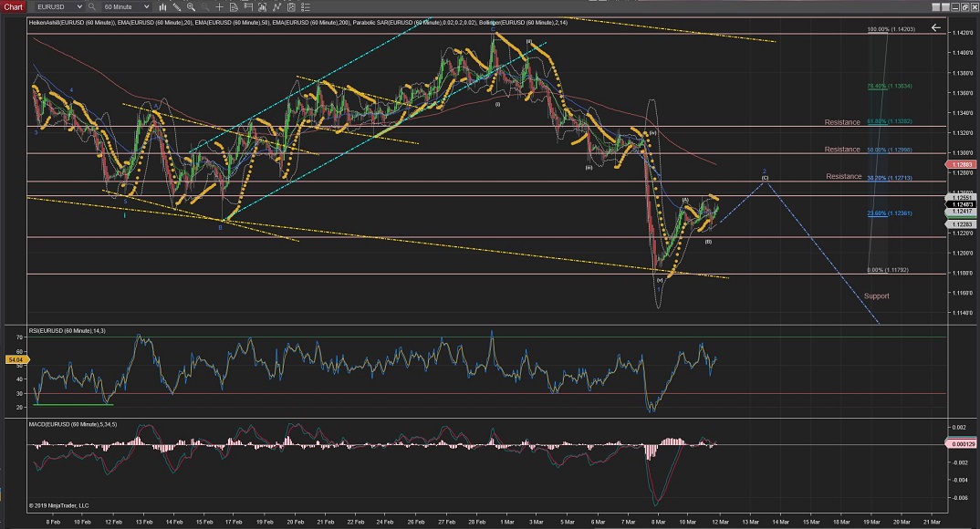Click the 61.80% Fibonacci level label

[890, 122]
